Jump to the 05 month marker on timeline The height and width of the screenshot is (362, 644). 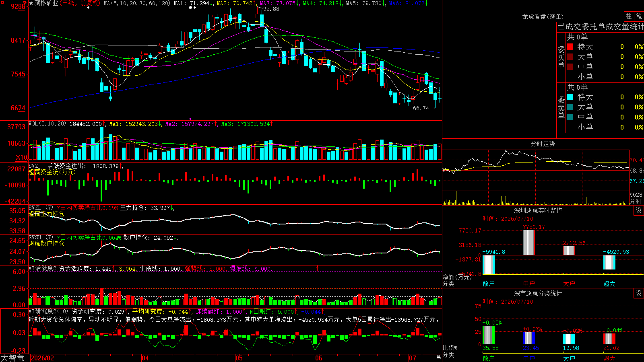coord(239,358)
